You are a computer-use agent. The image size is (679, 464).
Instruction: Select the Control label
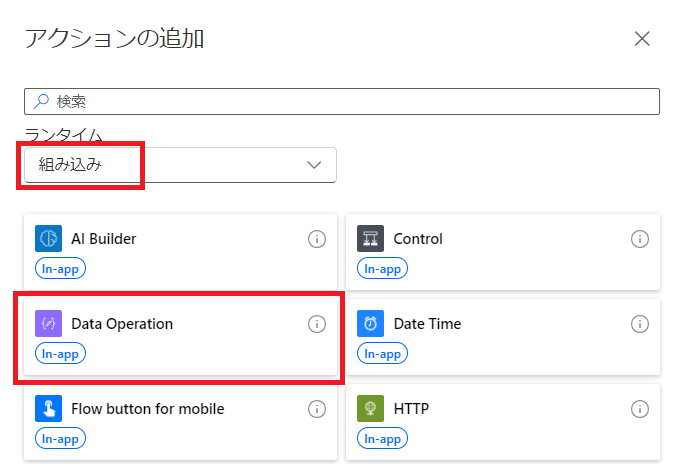point(418,239)
